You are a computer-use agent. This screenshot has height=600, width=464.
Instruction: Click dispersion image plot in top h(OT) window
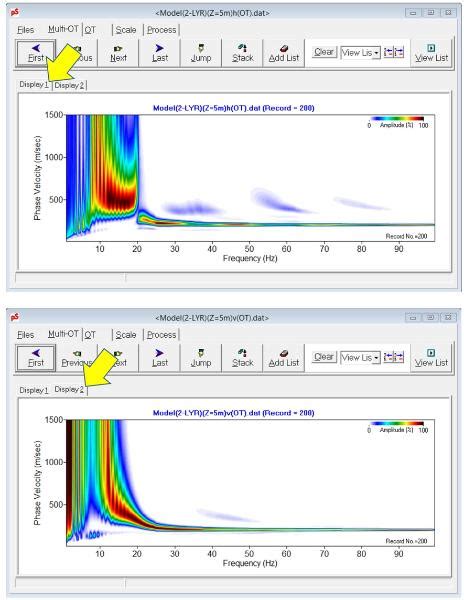click(x=250, y=178)
